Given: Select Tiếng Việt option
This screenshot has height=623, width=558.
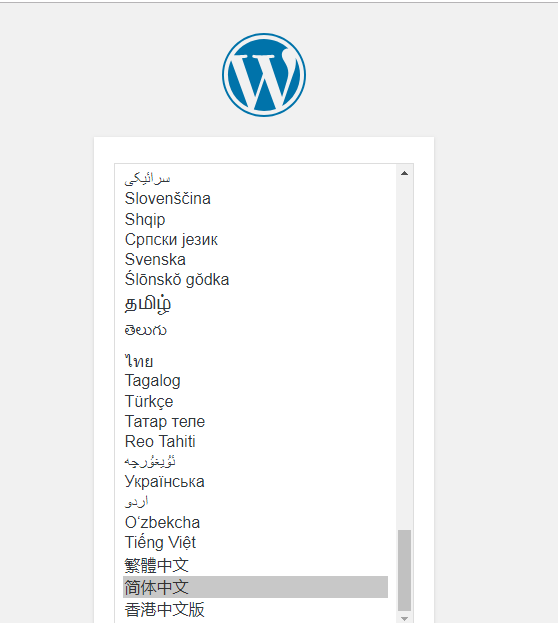Looking at the screenshot, I should (x=255, y=543).
